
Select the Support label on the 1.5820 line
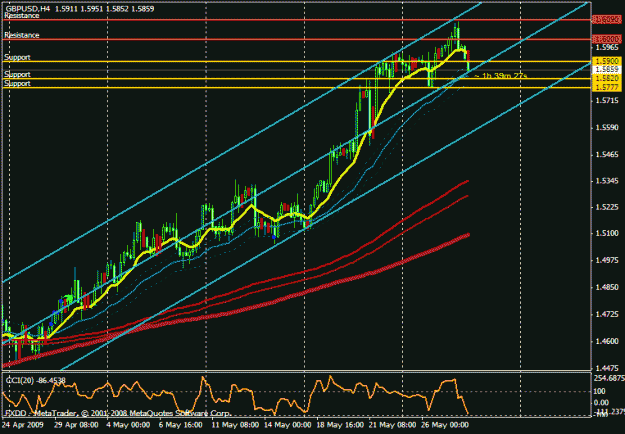pyautogui.click(x=18, y=75)
